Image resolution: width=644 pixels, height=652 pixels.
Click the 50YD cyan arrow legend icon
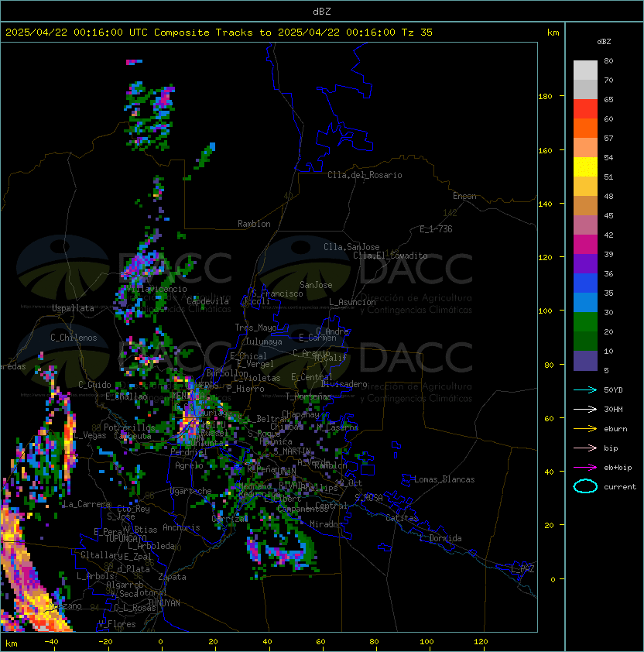(x=585, y=389)
